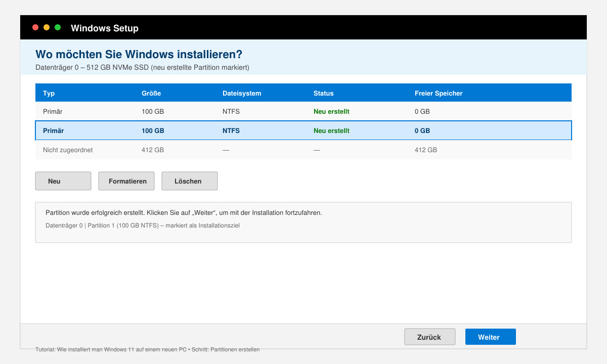The height and width of the screenshot is (364, 607).
Task: Click the Freier Speicher column header
Action: [439, 93]
